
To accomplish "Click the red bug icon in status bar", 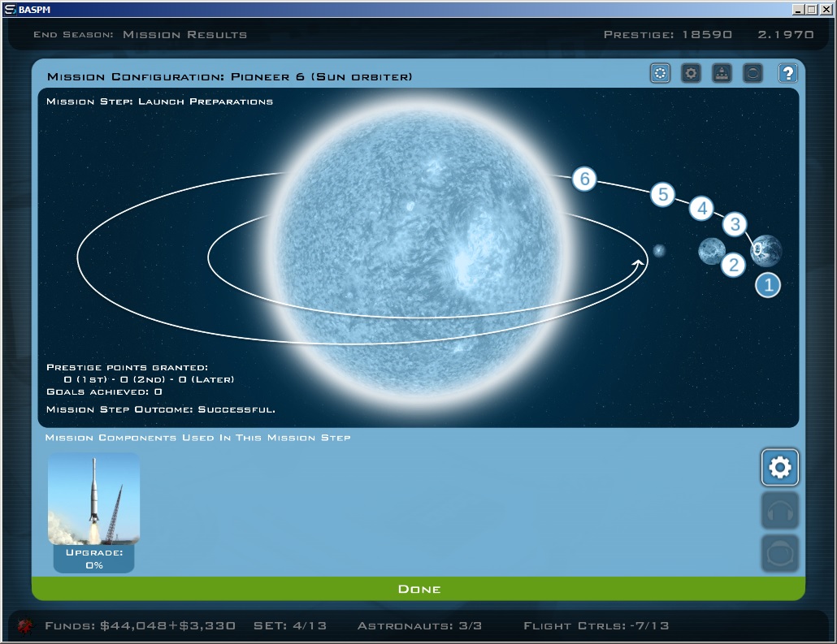I will click(25, 626).
